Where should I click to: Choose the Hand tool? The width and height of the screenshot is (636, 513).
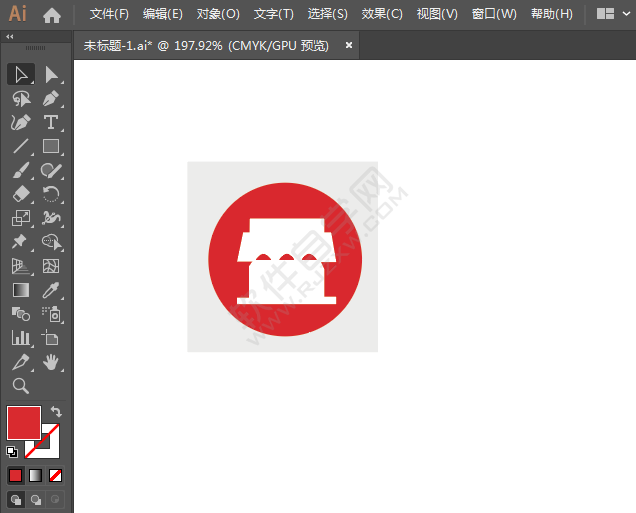click(x=51, y=362)
